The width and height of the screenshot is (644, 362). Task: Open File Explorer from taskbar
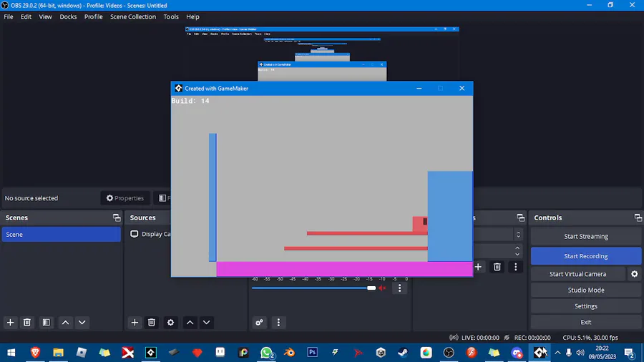[59, 353]
